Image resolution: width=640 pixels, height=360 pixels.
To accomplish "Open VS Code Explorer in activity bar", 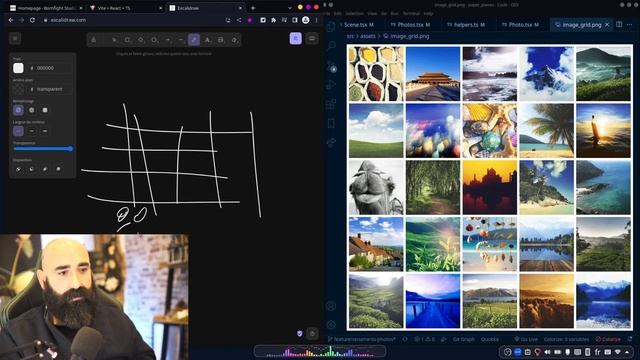I will point(331,27).
